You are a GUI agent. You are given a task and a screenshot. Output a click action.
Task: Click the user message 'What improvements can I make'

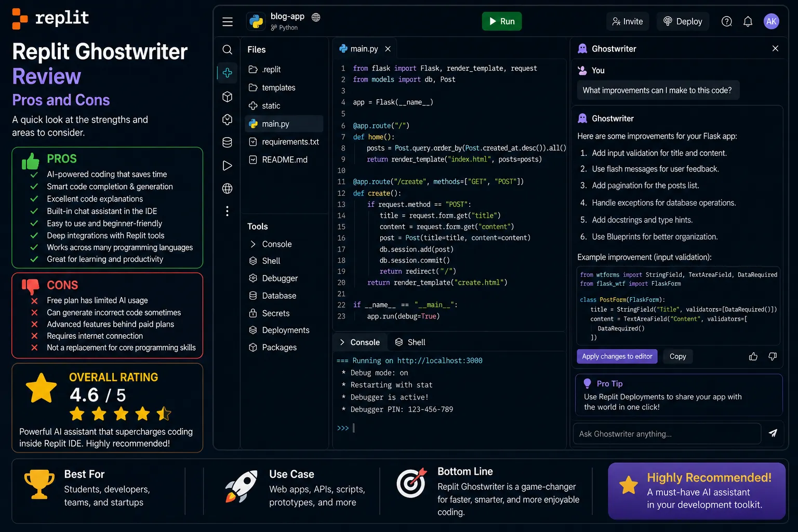(657, 90)
